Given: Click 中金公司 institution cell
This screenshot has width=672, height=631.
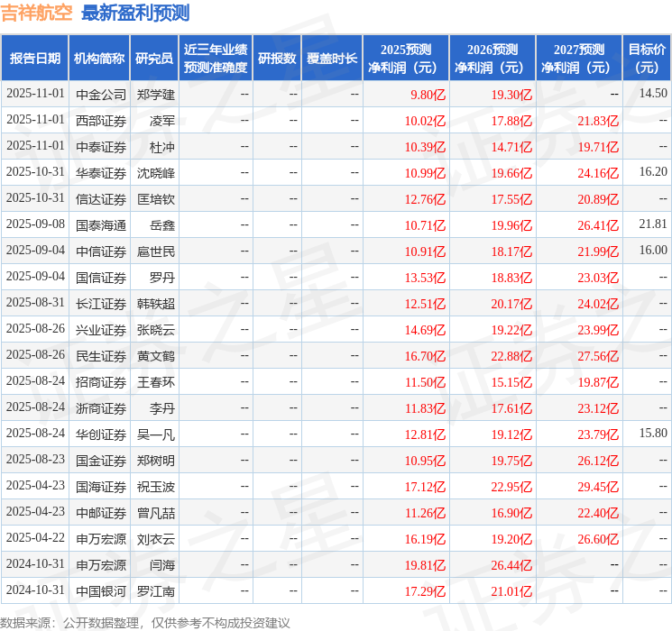Looking at the screenshot, I should click(x=101, y=95).
